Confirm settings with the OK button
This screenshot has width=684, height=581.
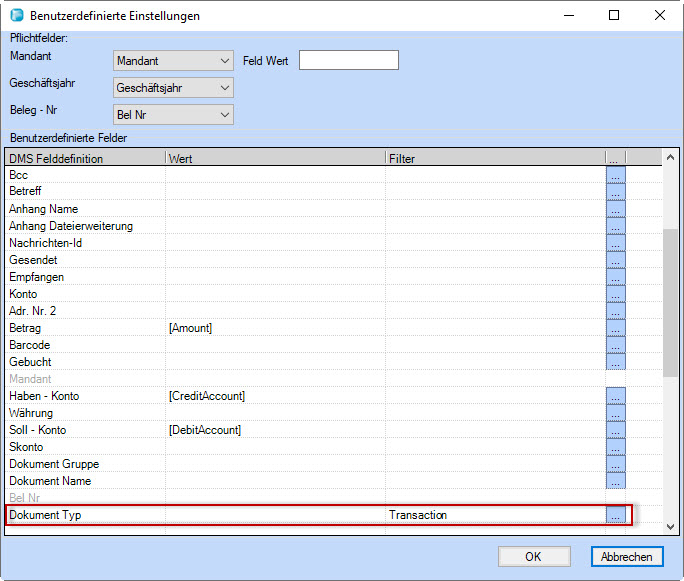pyautogui.click(x=534, y=557)
